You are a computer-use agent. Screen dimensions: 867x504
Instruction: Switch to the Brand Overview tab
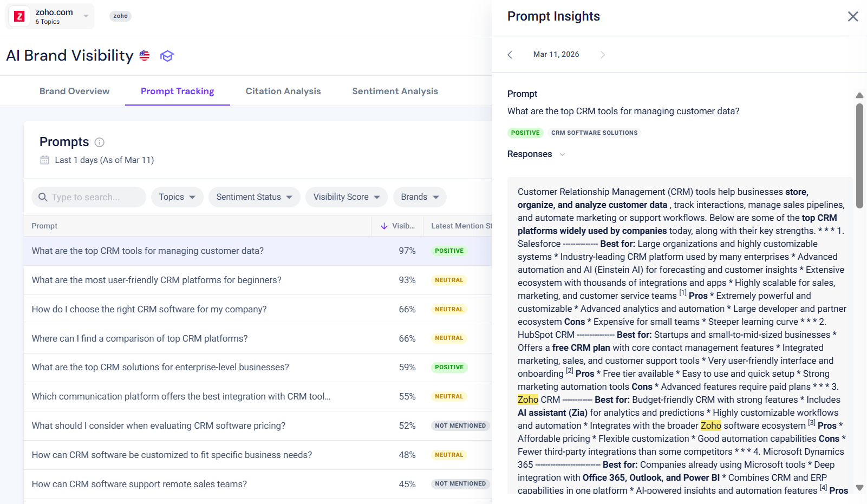point(74,91)
